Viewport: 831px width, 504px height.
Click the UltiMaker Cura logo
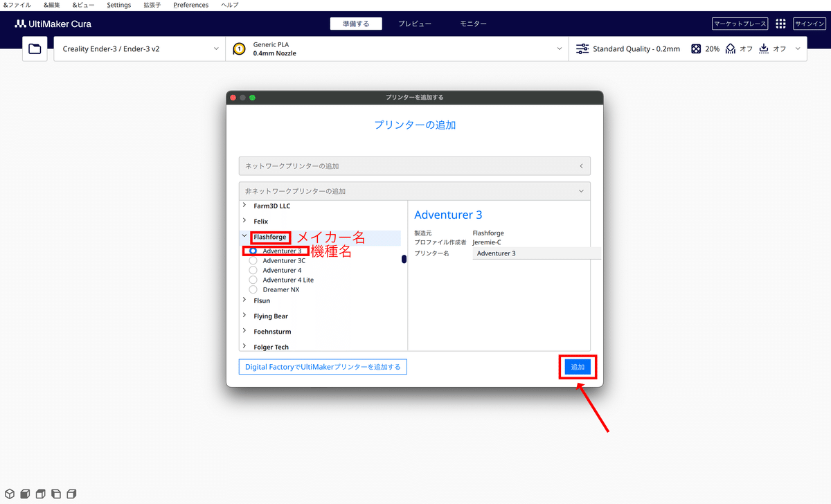click(x=53, y=24)
